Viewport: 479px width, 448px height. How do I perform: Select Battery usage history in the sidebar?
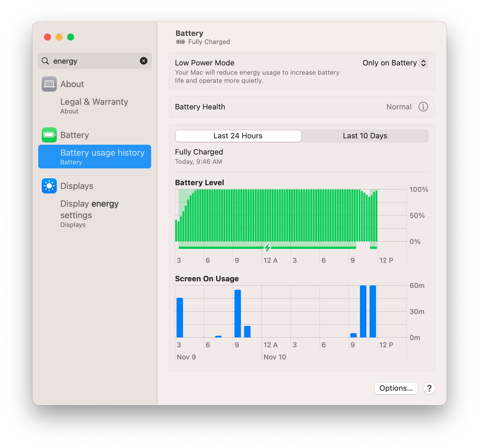[x=94, y=157]
